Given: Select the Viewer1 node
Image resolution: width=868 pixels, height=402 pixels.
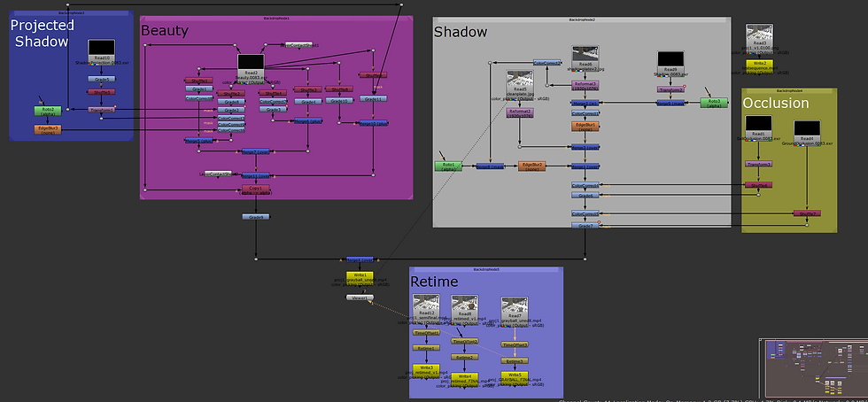Looking at the screenshot, I should click(360, 298).
